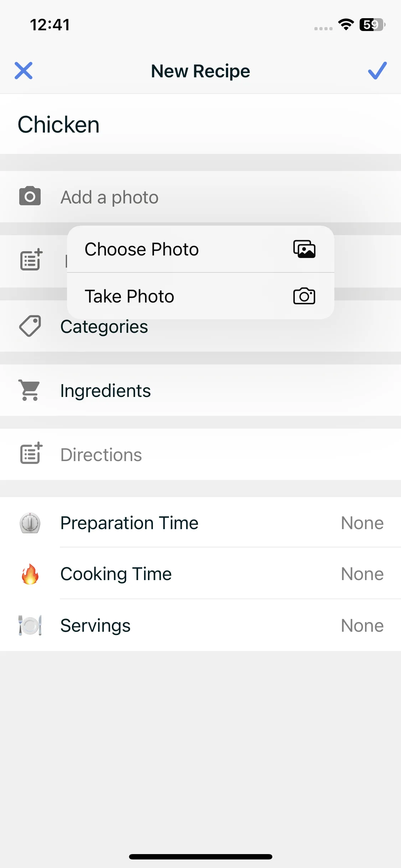Open the Cooking Time value picker

[362, 574]
